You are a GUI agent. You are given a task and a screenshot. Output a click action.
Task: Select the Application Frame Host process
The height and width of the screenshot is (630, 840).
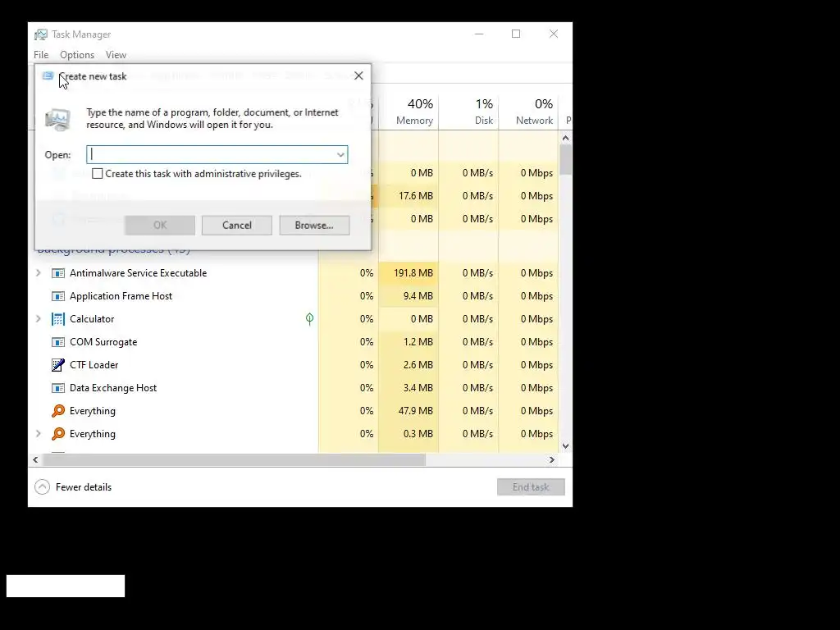point(121,296)
